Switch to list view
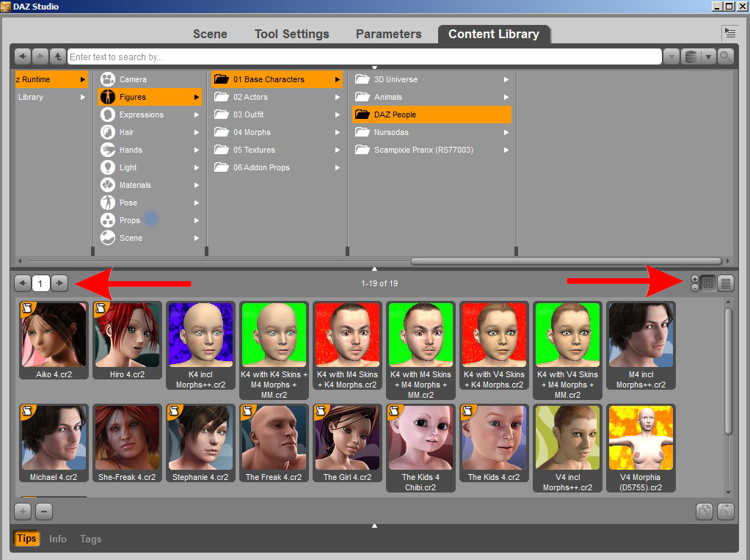Image resolution: width=750 pixels, height=560 pixels. tap(726, 283)
